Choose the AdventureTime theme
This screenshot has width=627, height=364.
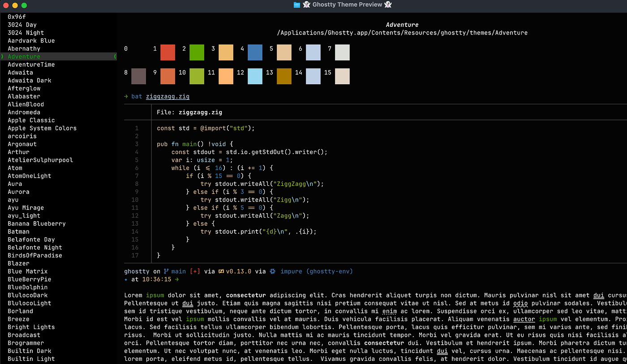(x=31, y=64)
